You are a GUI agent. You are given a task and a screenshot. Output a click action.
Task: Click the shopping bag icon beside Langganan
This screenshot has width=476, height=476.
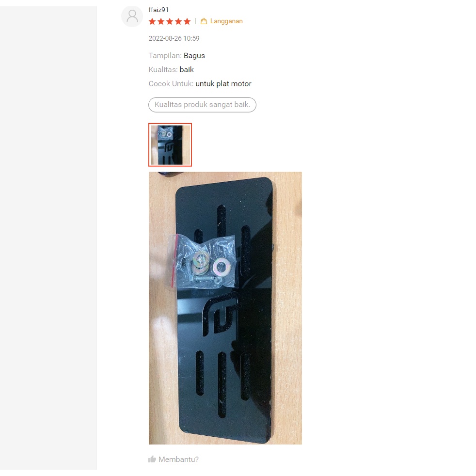coord(204,21)
